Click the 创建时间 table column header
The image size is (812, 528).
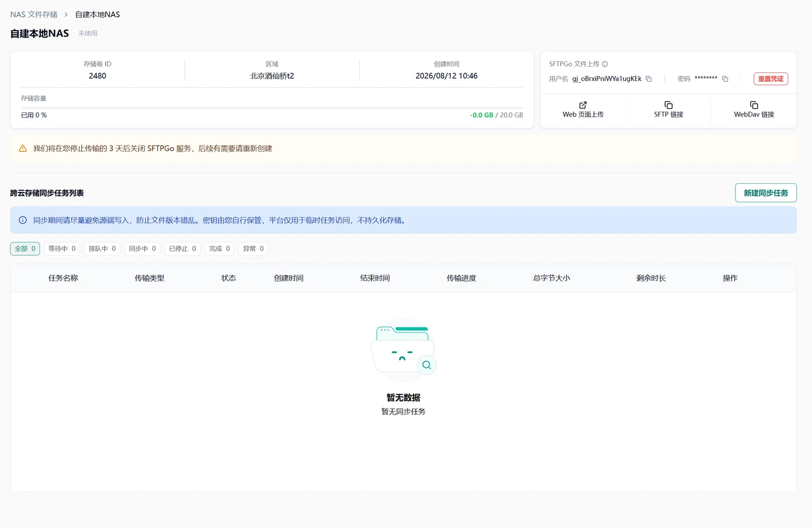289,278
